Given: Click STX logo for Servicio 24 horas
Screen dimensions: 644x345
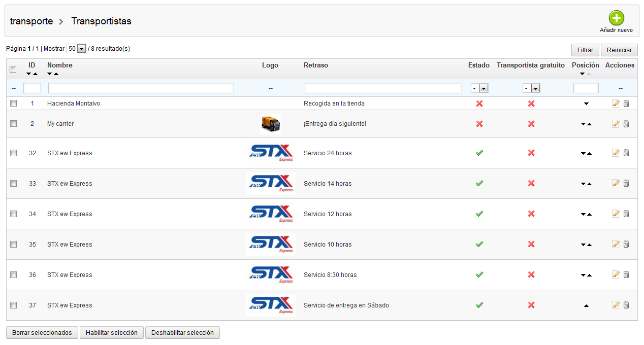Looking at the screenshot, I should click(271, 153).
